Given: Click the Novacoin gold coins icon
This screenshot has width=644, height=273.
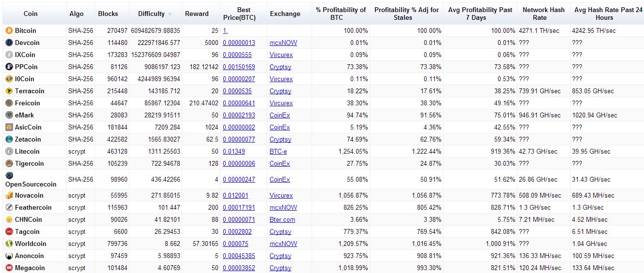Looking at the screenshot, I should 9,195.
